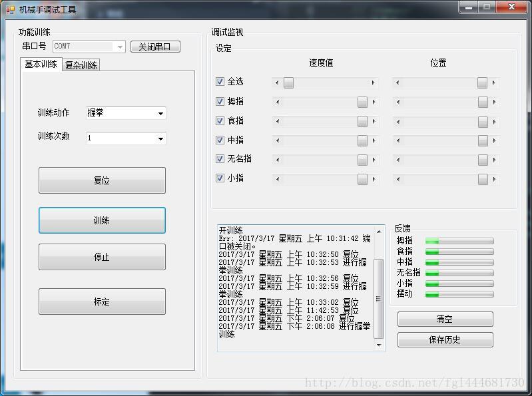Click right arrow of 无名指 position slider

point(494,160)
